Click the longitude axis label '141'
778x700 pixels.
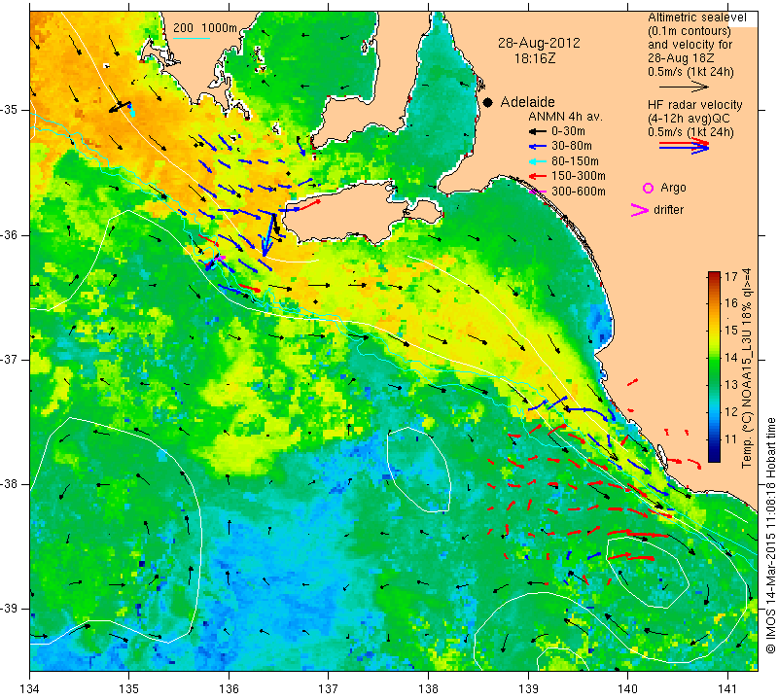(x=727, y=689)
